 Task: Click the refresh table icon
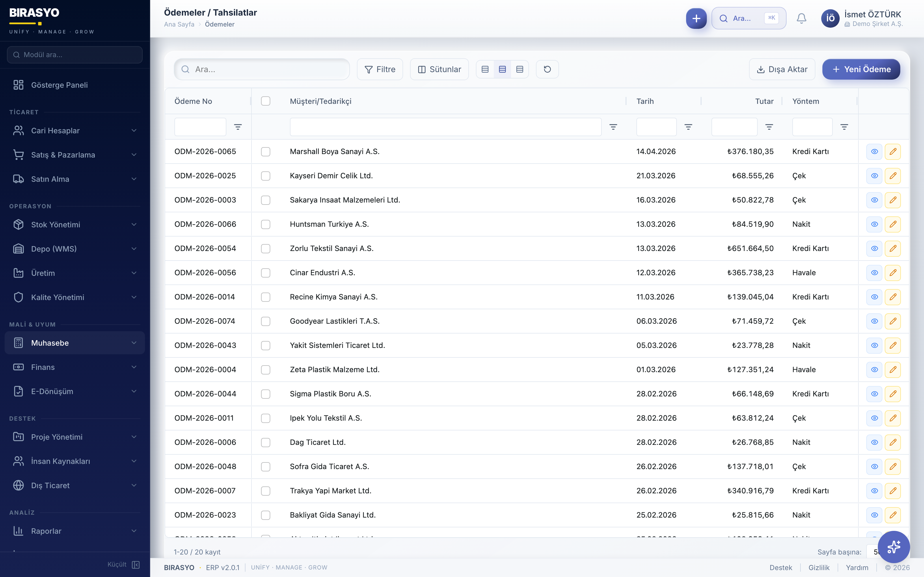point(547,69)
